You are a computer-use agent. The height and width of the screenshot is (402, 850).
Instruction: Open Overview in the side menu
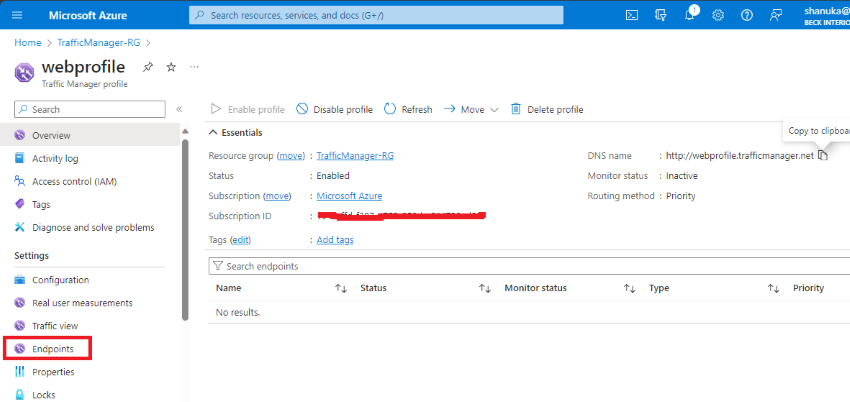pyautogui.click(x=90, y=135)
